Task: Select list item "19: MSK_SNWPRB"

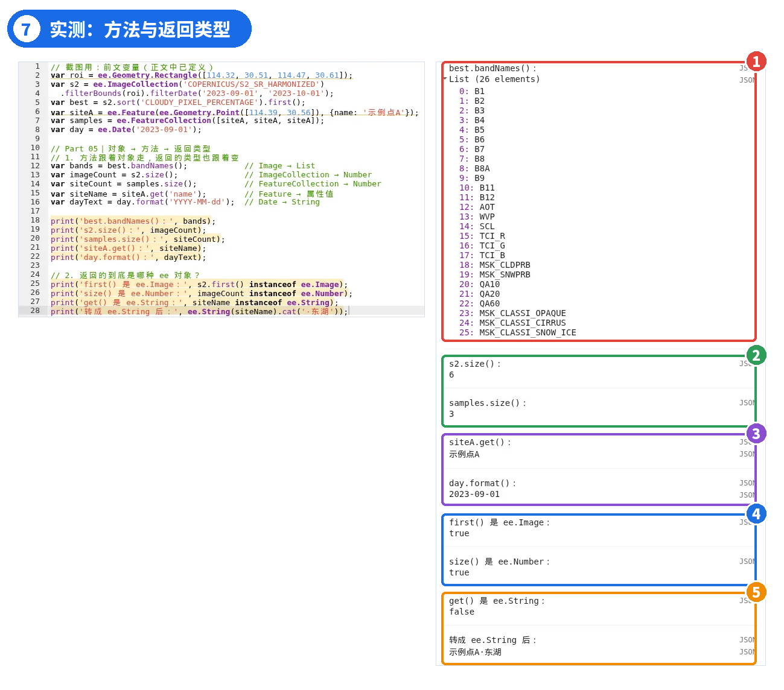Action: tap(495, 275)
